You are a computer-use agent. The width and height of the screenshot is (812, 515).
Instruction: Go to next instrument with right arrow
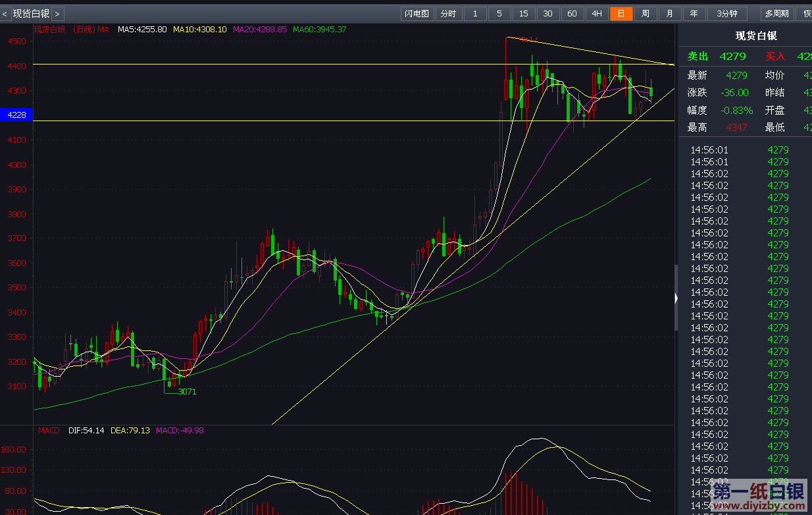click(x=57, y=14)
